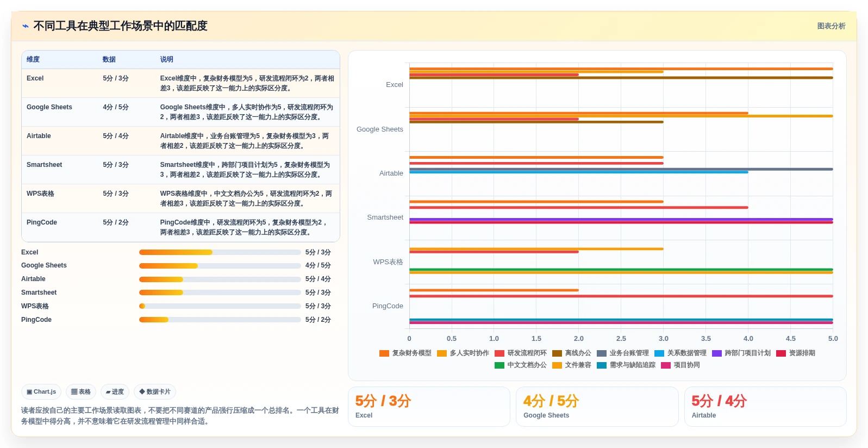This screenshot has width=868, height=448.
Task: Select the Airtable table row name
Action: click(39, 136)
